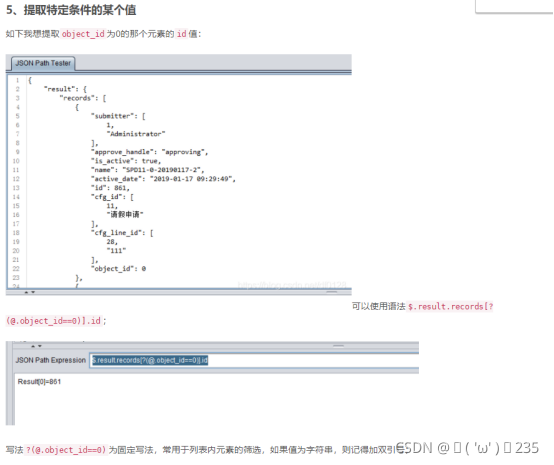The width and height of the screenshot is (554, 465).
Task: Click line number 13 in the gutter
Action: [16, 188]
